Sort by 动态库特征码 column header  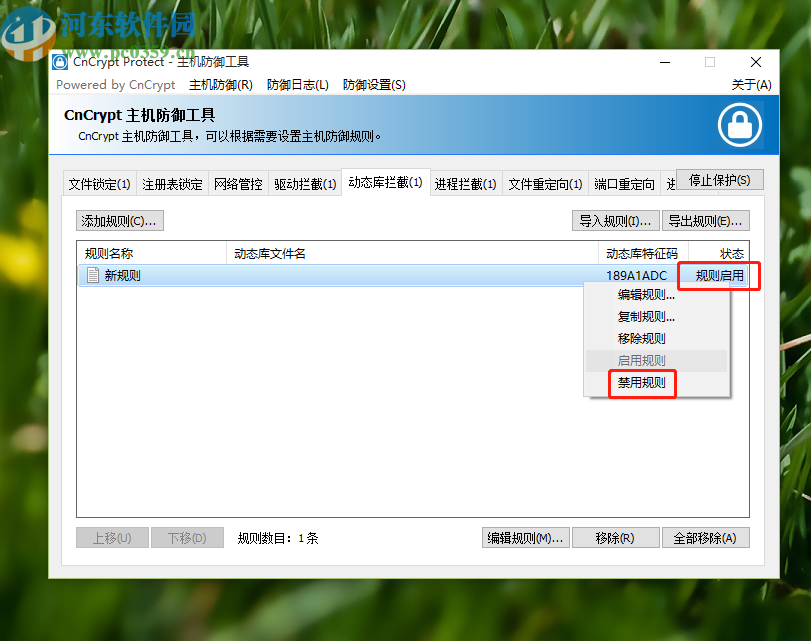643,254
